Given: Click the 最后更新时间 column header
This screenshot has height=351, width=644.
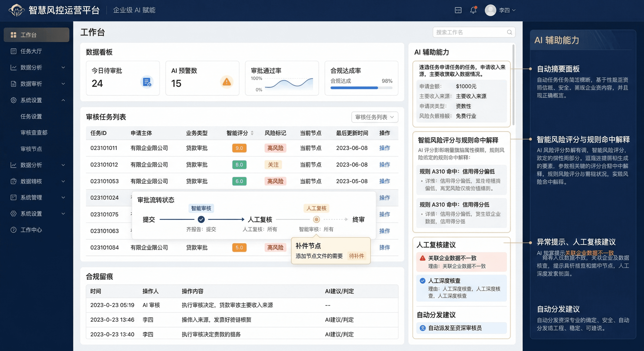Looking at the screenshot, I should click(352, 133).
